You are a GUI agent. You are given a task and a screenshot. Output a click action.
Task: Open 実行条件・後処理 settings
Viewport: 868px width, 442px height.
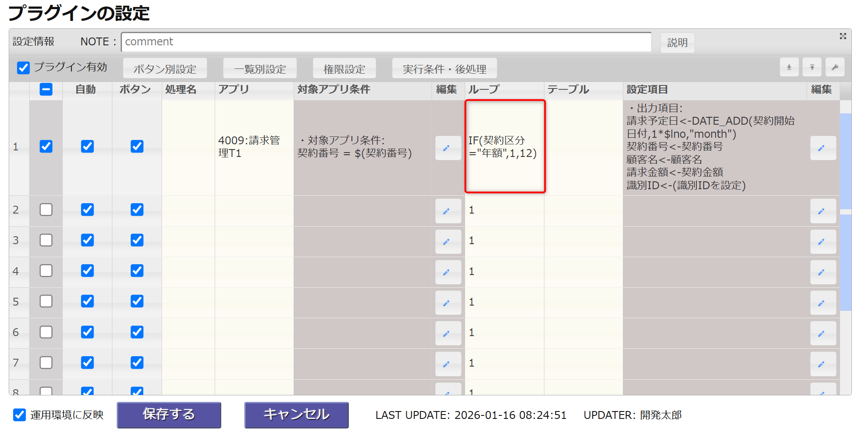444,68
